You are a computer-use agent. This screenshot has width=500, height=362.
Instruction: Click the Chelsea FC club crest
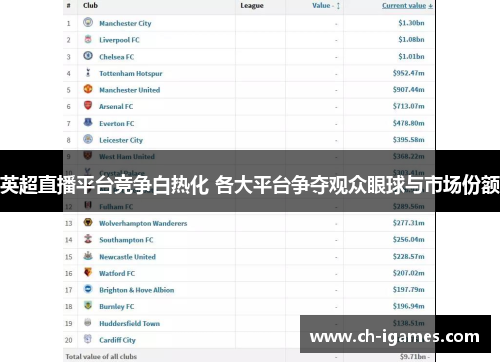tap(88, 56)
